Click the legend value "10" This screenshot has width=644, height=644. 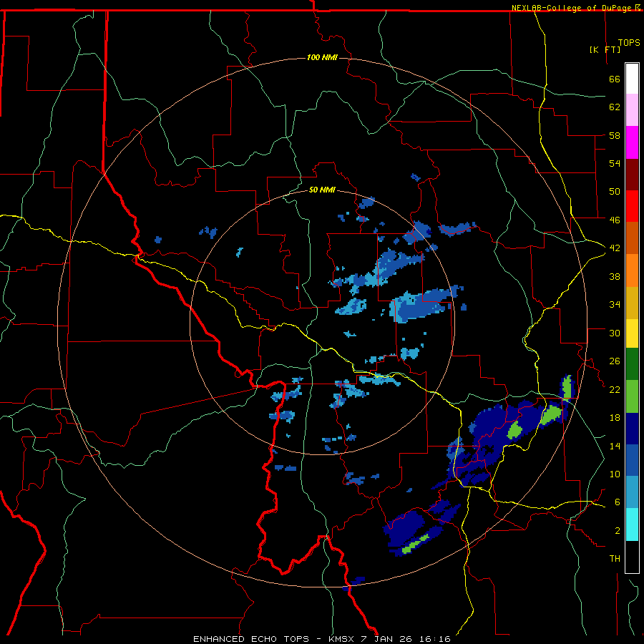(615, 474)
